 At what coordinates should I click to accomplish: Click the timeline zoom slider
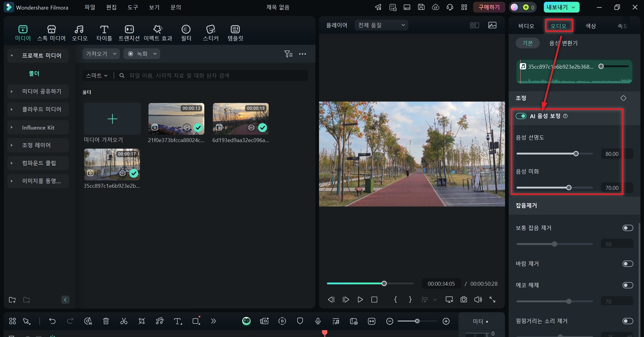pyautogui.click(x=417, y=321)
